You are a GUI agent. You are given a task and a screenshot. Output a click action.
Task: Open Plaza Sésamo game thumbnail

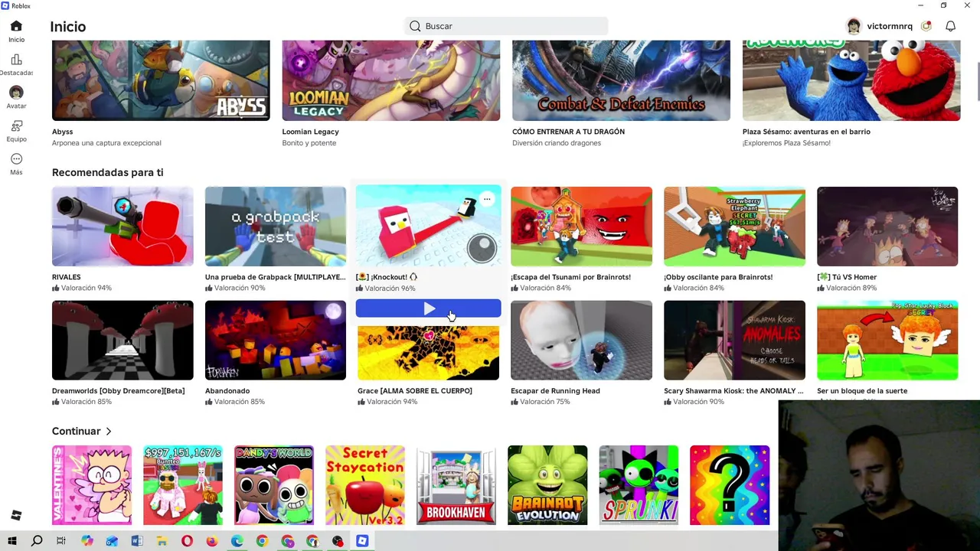tap(851, 80)
